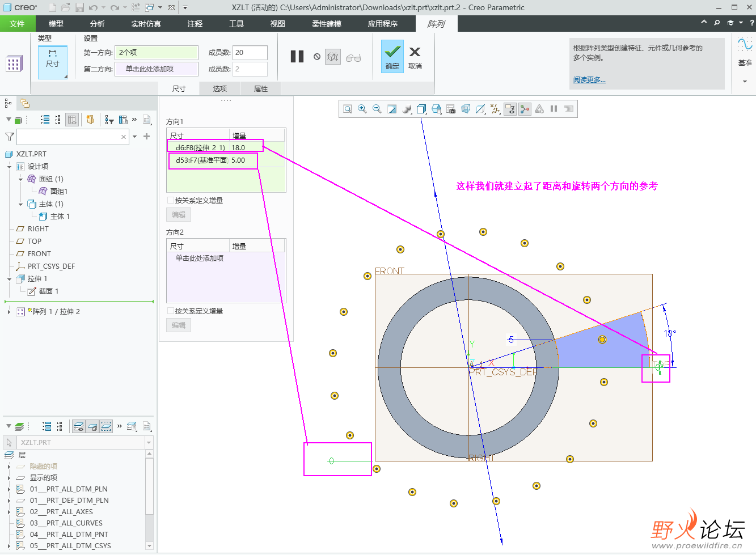The width and height of the screenshot is (756, 555).
Task: Click the Windows switch icon
Action: pyautogui.click(x=149, y=7)
